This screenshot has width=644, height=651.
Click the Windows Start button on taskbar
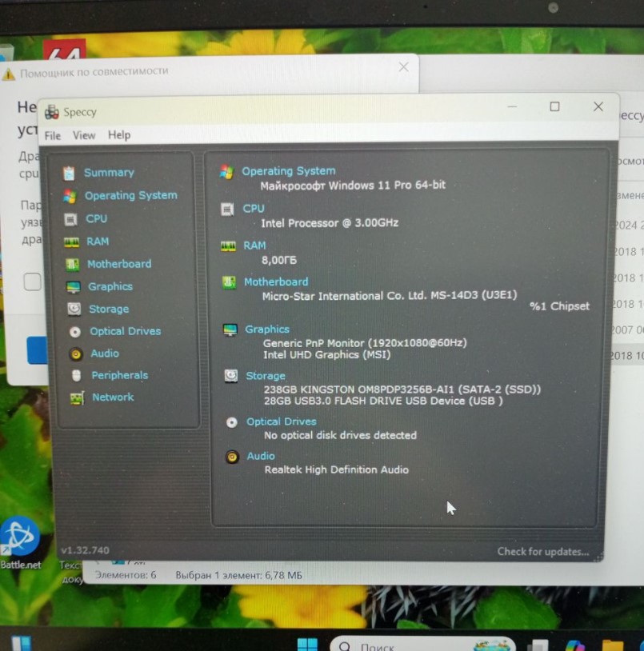307,644
